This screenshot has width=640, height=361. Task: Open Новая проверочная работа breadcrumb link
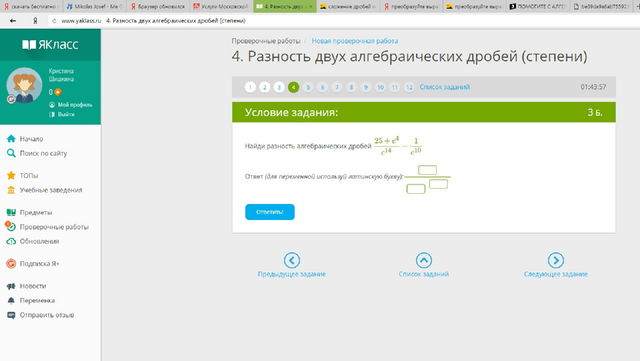(355, 41)
